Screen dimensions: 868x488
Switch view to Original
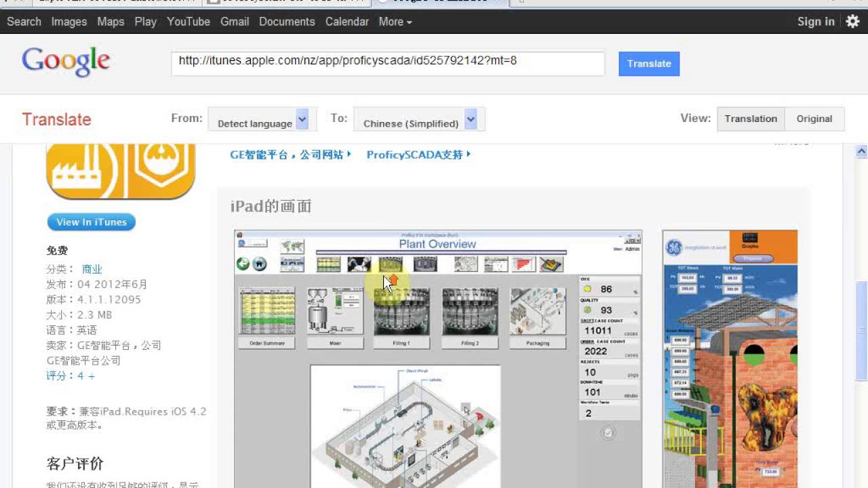(x=814, y=119)
